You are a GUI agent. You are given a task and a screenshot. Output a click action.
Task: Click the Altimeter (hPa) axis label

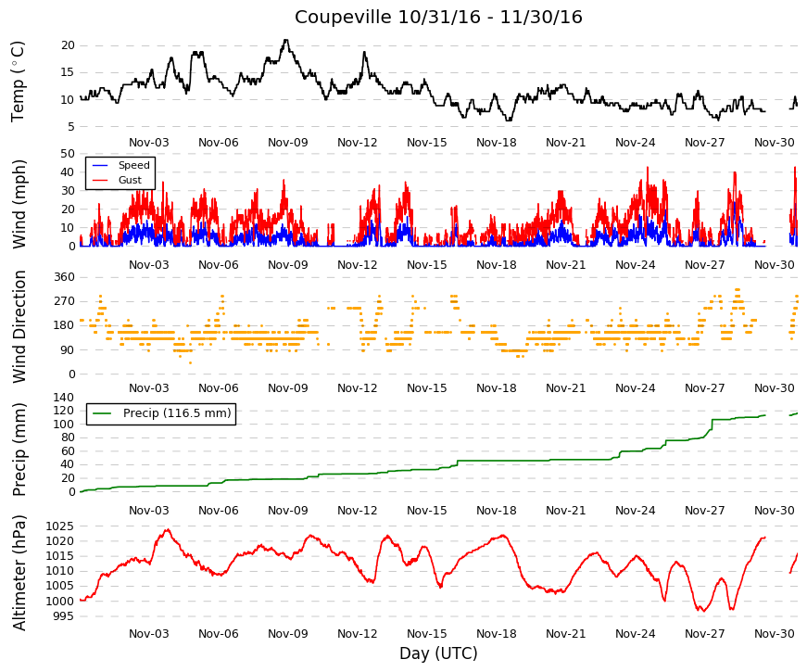coord(19,573)
